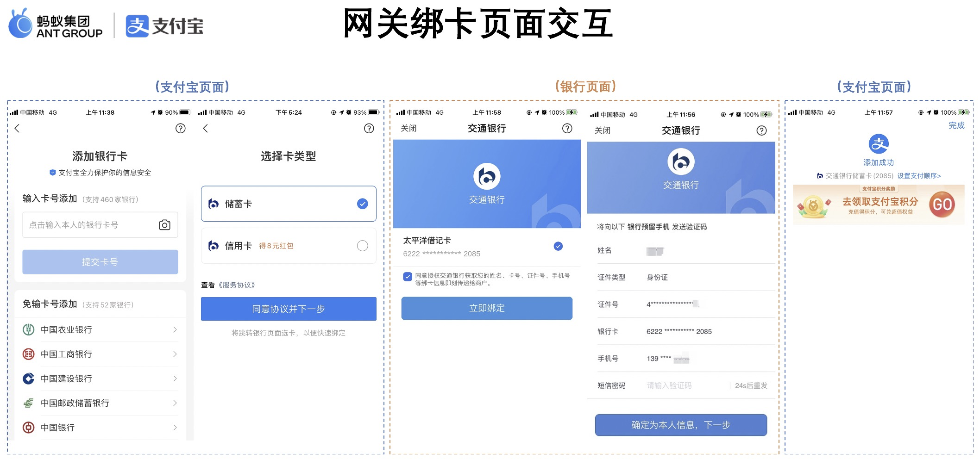Open 中国银行 via its right chevron

[x=175, y=428]
